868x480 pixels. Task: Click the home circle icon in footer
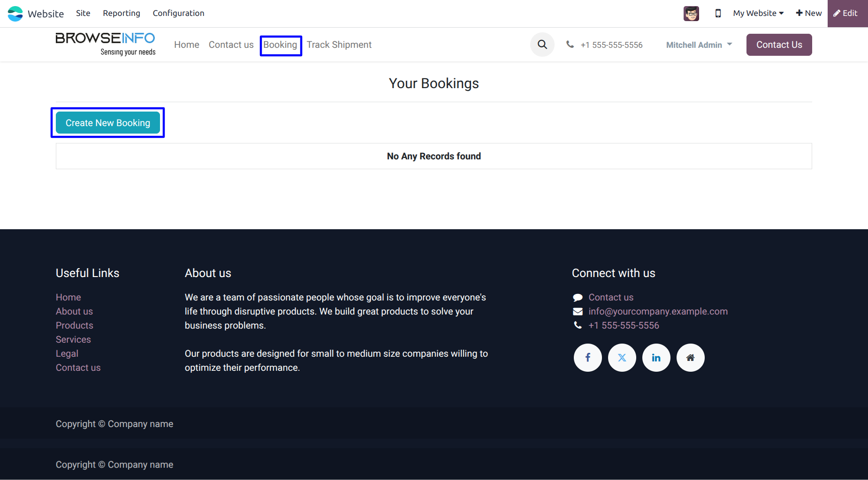(691, 358)
